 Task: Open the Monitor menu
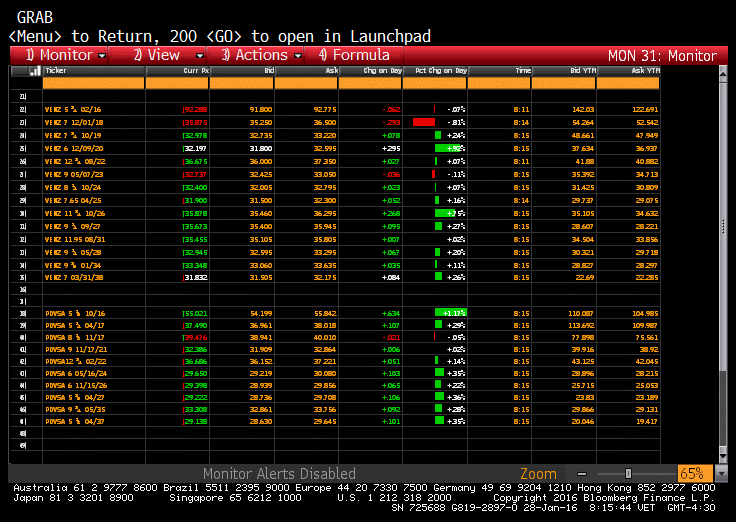click(59, 55)
